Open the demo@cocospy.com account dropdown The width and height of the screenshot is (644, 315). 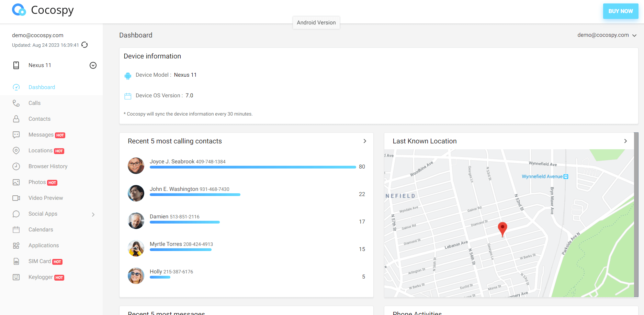coord(607,35)
